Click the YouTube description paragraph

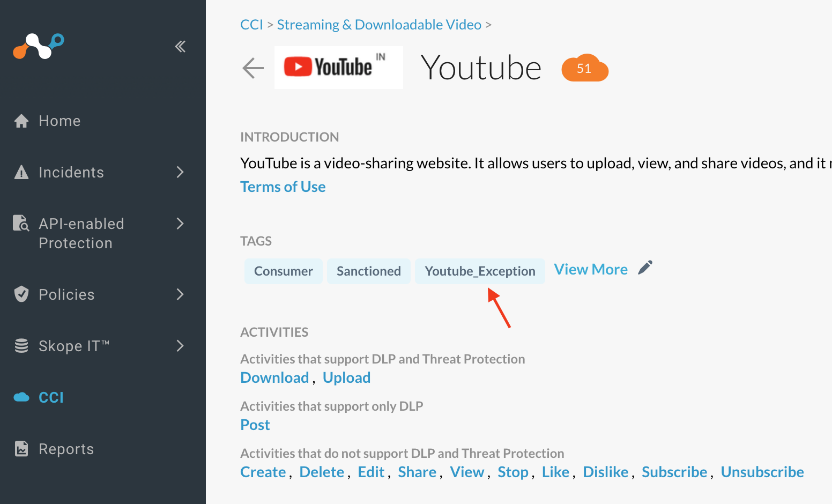pos(536,163)
